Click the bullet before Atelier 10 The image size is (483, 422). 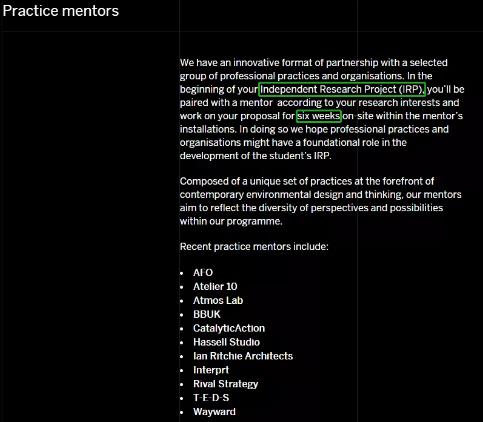point(182,287)
